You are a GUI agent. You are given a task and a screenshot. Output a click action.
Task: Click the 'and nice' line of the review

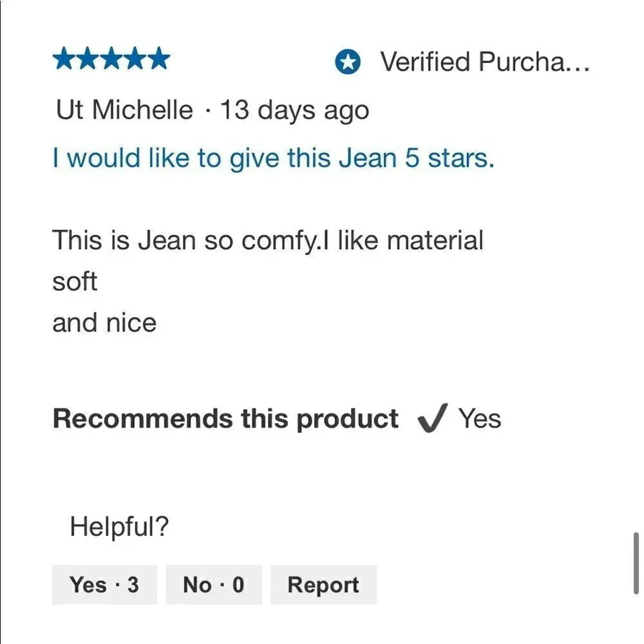pyautogui.click(x=104, y=323)
